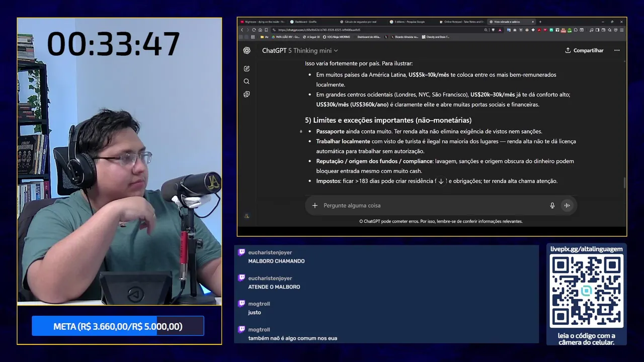Switch to the Nightcore YouTube tab
This screenshot has width=644, height=362.
click(x=262, y=22)
